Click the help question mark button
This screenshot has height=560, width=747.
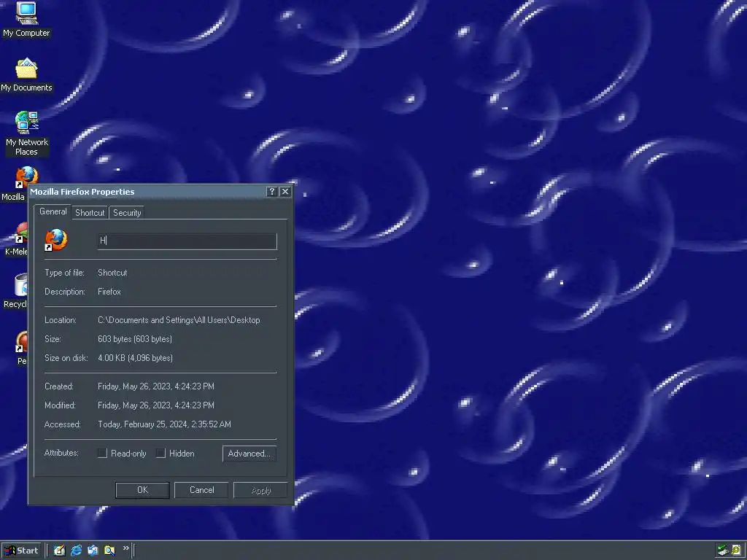pyautogui.click(x=271, y=192)
